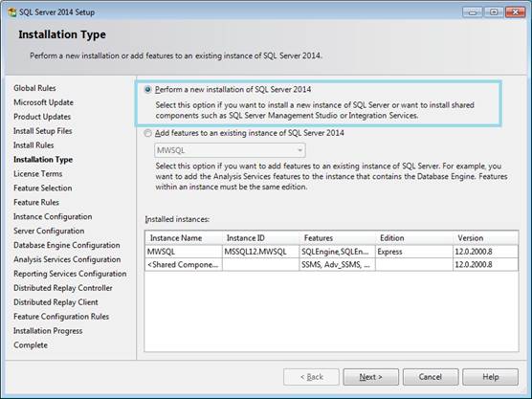Select Microsoft Update step in sidebar
This screenshot has height=399, width=532.
(43, 102)
